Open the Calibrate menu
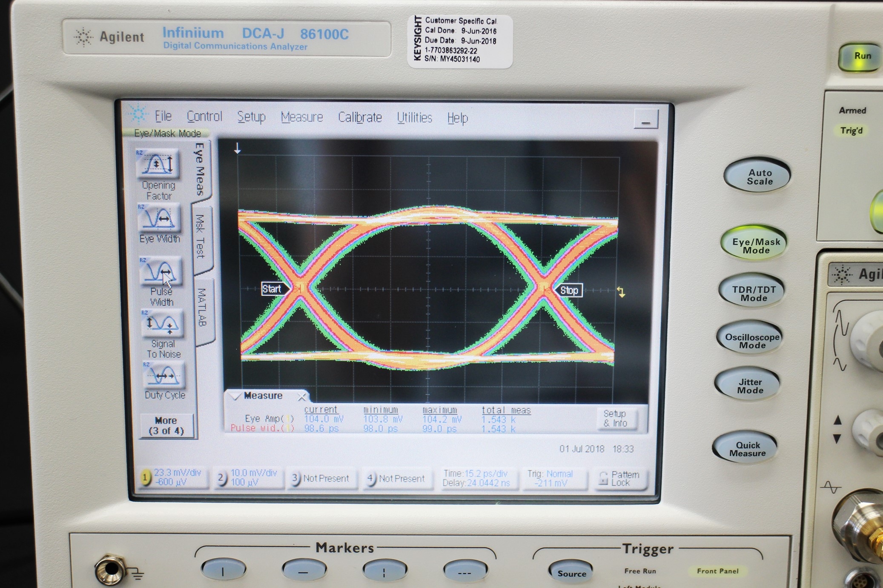 pos(360,117)
